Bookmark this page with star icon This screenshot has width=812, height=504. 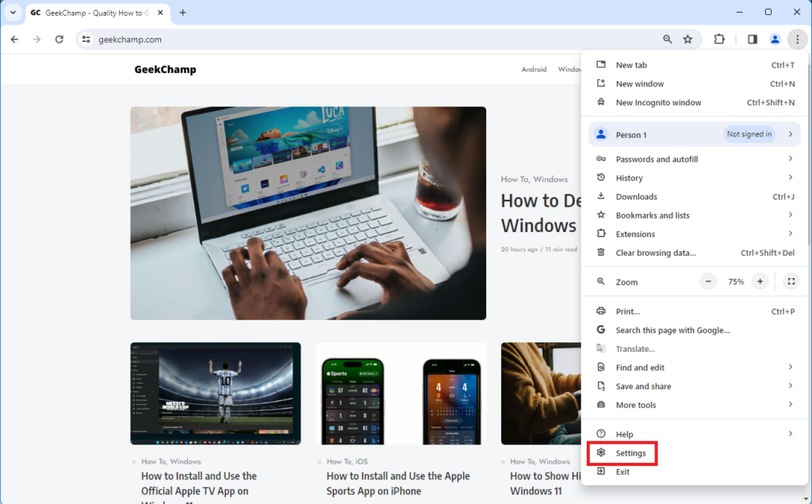[688, 39]
